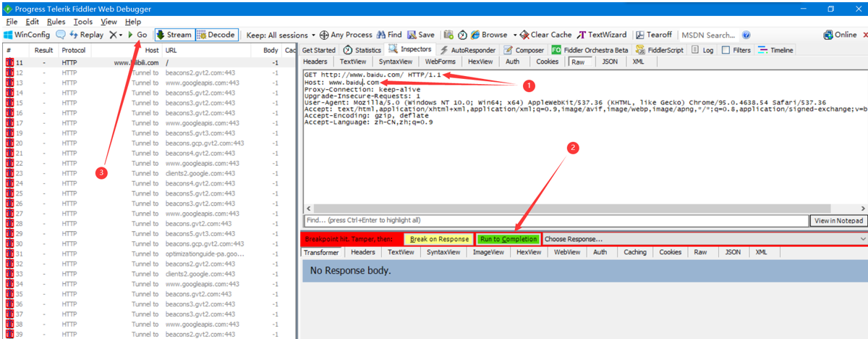Click Run to Completion button

(509, 239)
